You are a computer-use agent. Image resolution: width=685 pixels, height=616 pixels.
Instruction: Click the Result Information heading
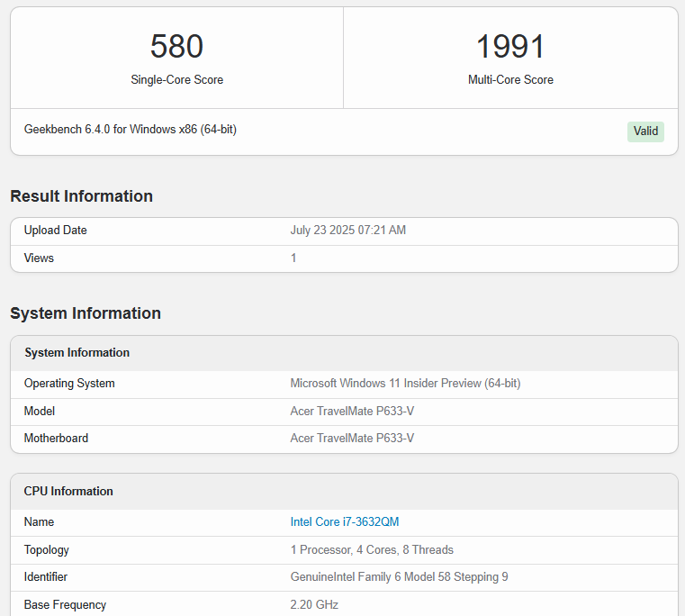click(x=82, y=196)
